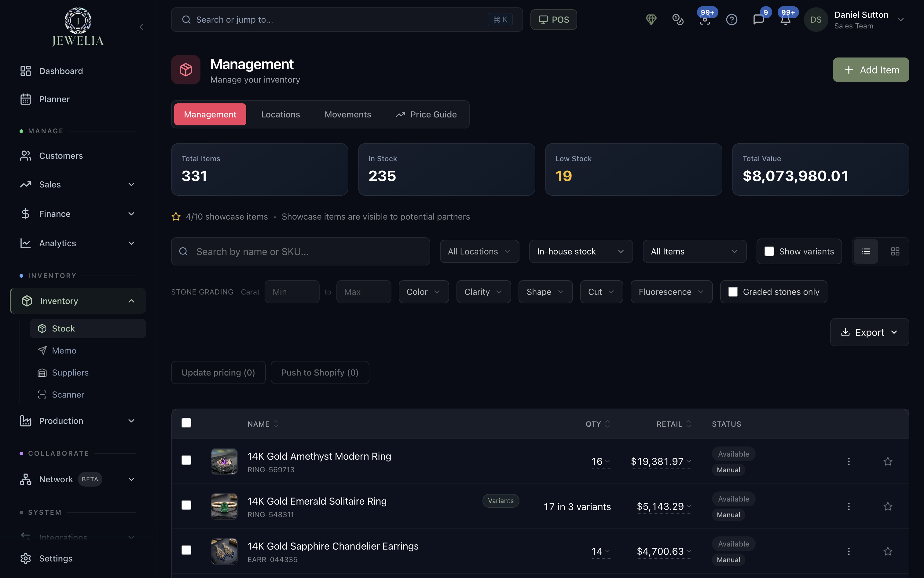Image resolution: width=924 pixels, height=578 pixels.
Task: Open the Cut dropdown
Action: (x=601, y=292)
